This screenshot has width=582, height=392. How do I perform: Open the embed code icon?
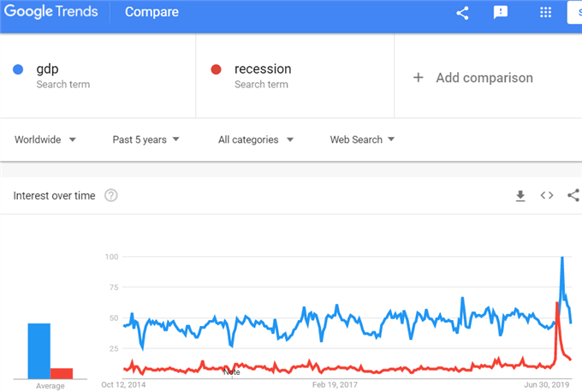point(547,195)
